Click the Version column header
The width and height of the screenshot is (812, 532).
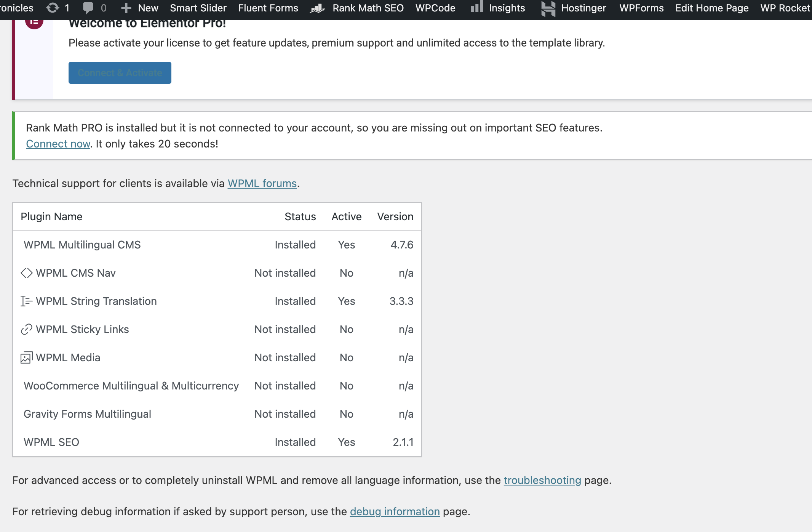[x=395, y=216]
